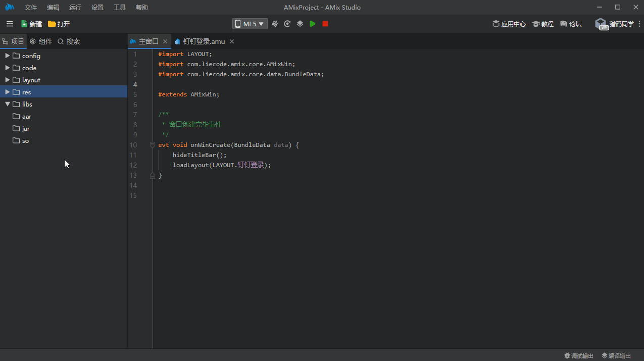Viewport: 644px width, 361px height.
Task: Run the project with green play button
Action: coord(313,24)
